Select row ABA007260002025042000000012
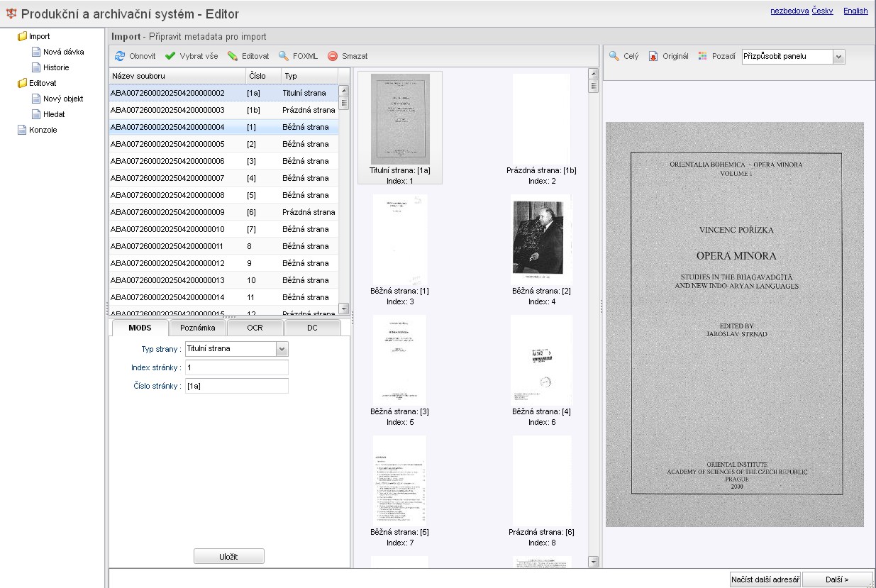876x588 pixels. click(x=223, y=263)
